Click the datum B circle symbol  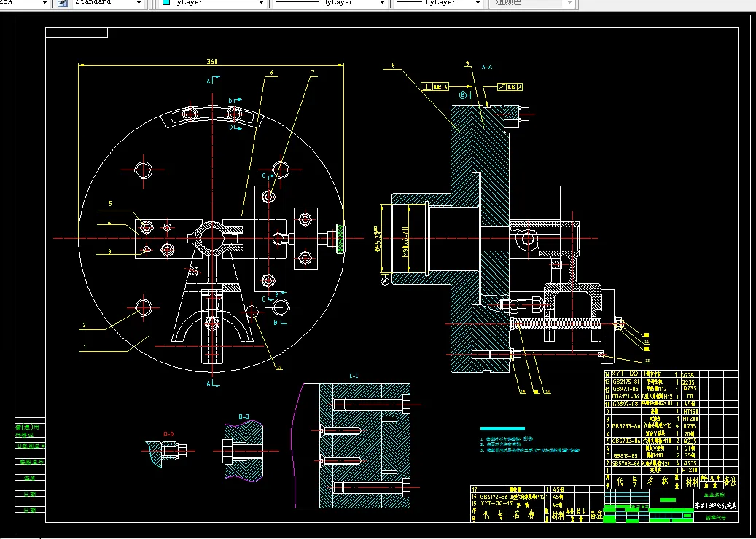462,95
